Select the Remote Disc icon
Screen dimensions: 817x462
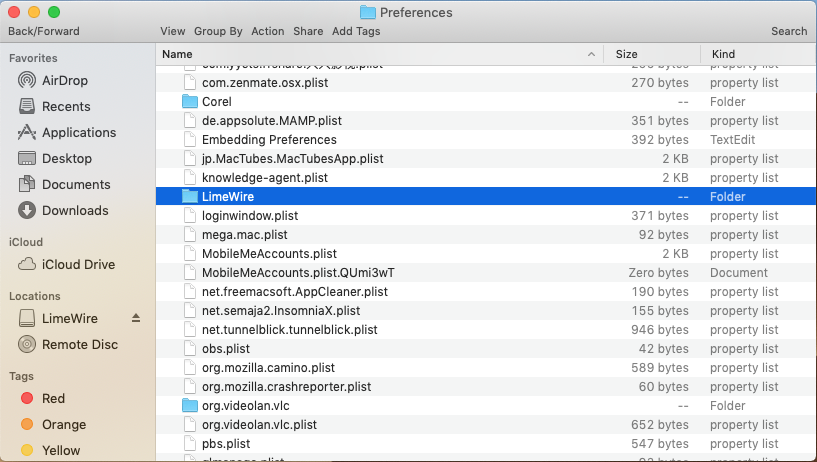[27, 344]
